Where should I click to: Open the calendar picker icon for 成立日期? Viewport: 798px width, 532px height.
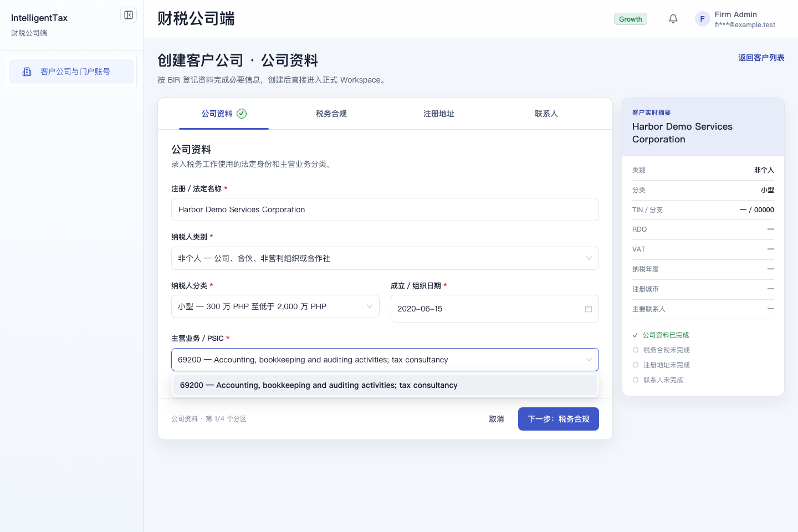tap(589, 309)
